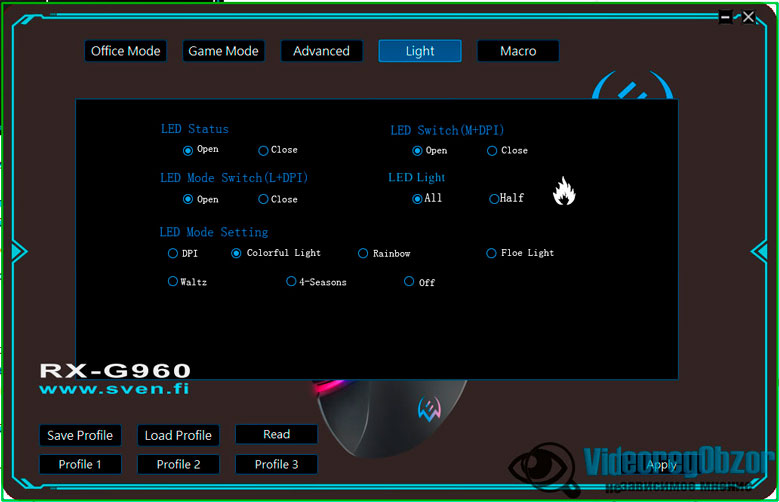Go to the Advanced tab

[x=321, y=51]
